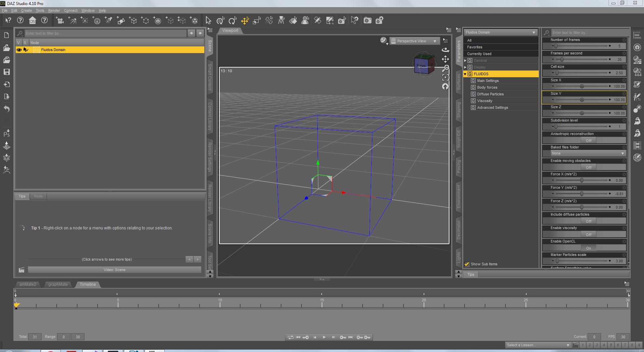This screenshot has height=352, width=644.
Task: Open the Baked files folder dropdown
Action: (x=587, y=153)
